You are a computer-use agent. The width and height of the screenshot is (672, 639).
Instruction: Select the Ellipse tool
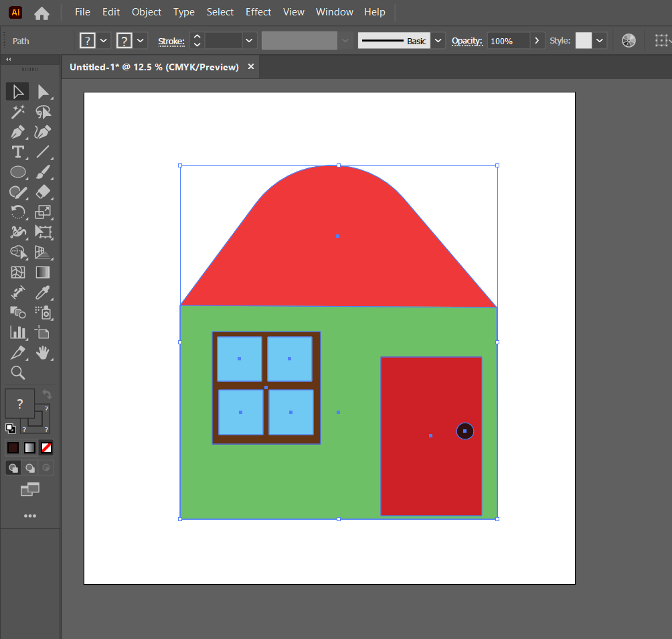(x=17, y=172)
